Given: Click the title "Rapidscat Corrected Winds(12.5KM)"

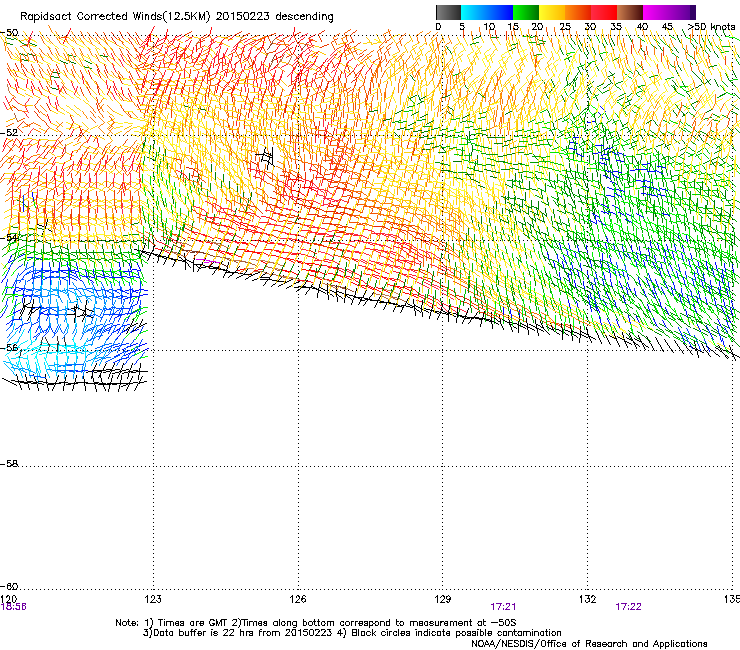Looking at the screenshot, I should pyautogui.click(x=115, y=17).
